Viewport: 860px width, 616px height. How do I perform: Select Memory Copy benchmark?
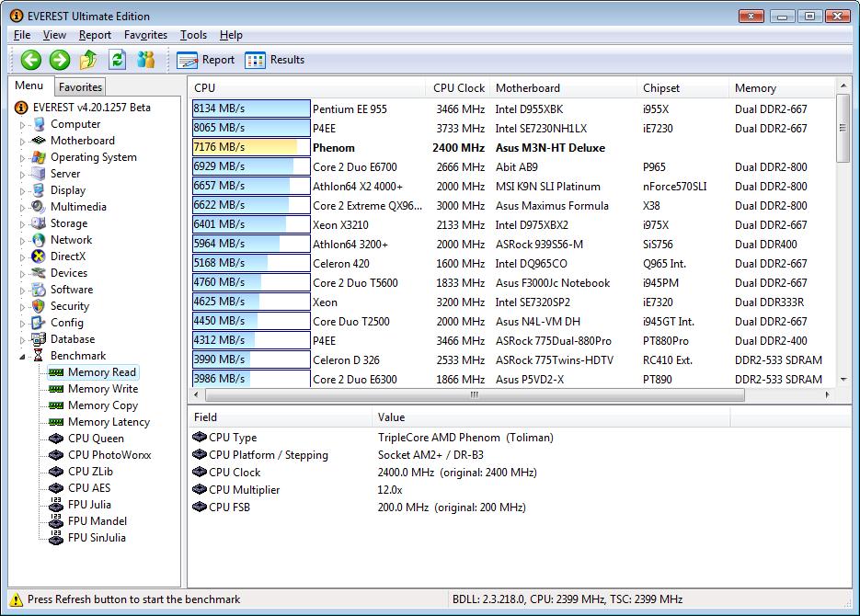[103, 405]
